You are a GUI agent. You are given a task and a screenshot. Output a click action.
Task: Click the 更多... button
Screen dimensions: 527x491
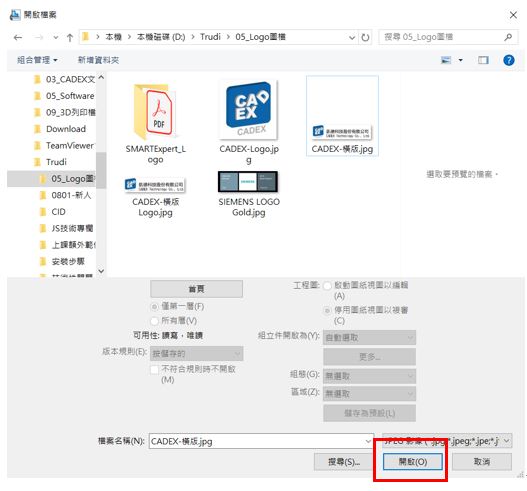point(369,357)
